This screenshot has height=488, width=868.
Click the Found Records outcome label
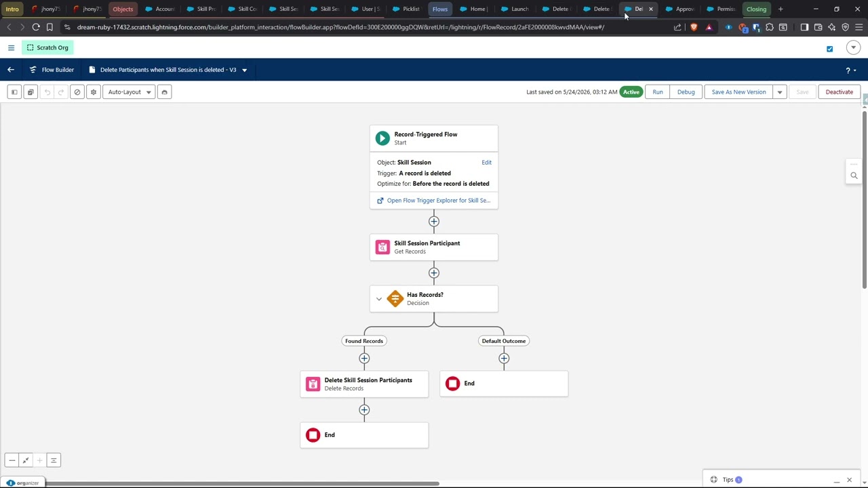[364, 341]
